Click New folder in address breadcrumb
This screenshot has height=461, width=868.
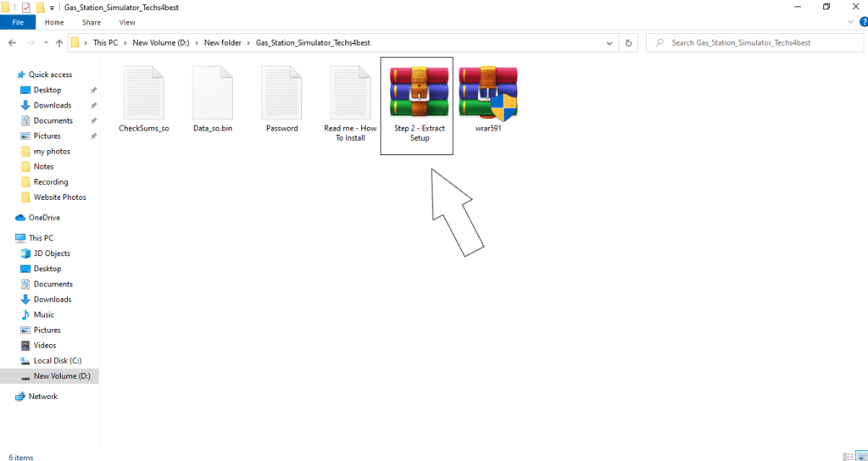click(223, 42)
